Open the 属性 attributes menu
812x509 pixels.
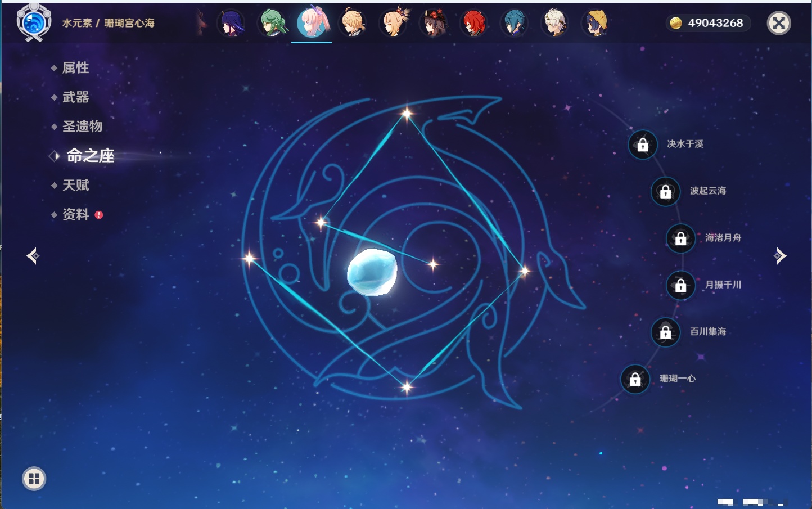(75, 68)
